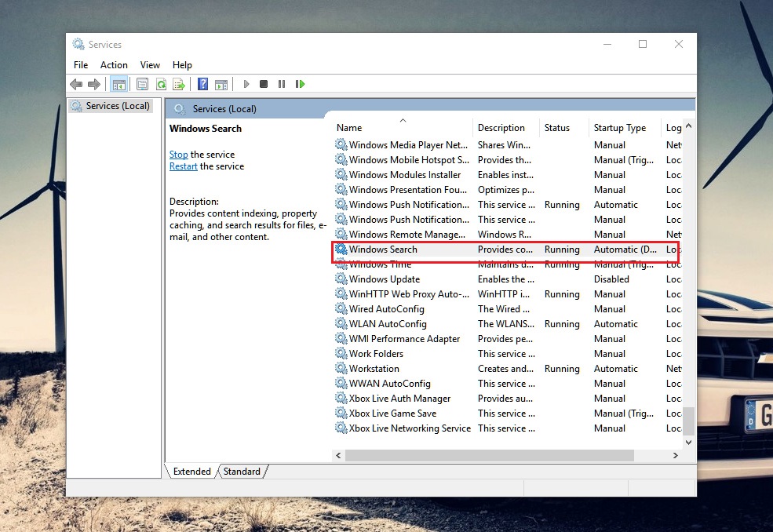Select the Xbox Live Networking Service row

[508, 428]
